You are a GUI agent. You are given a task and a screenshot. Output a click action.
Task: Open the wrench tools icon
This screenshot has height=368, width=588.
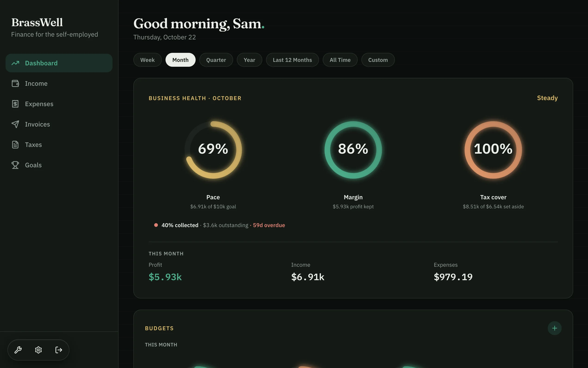[x=18, y=350]
